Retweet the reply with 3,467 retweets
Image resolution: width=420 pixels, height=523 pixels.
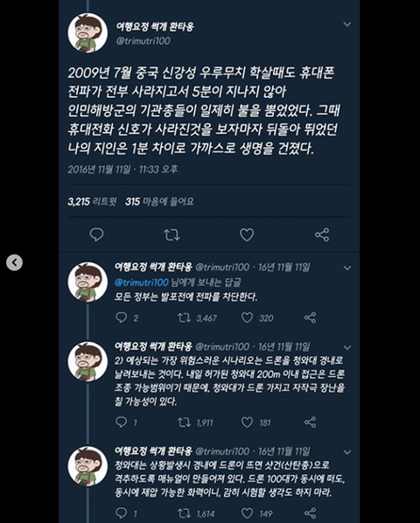point(184,317)
